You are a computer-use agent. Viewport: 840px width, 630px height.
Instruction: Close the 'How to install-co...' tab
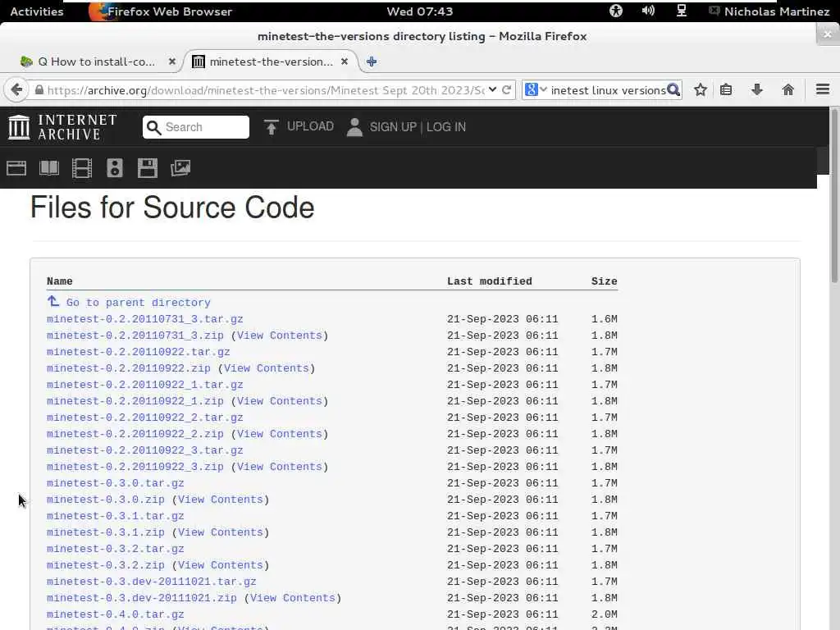tap(172, 62)
